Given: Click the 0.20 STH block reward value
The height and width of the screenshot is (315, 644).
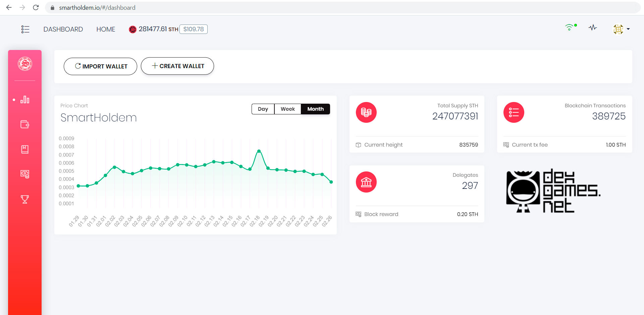Looking at the screenshot, I should tap(468, 214).
